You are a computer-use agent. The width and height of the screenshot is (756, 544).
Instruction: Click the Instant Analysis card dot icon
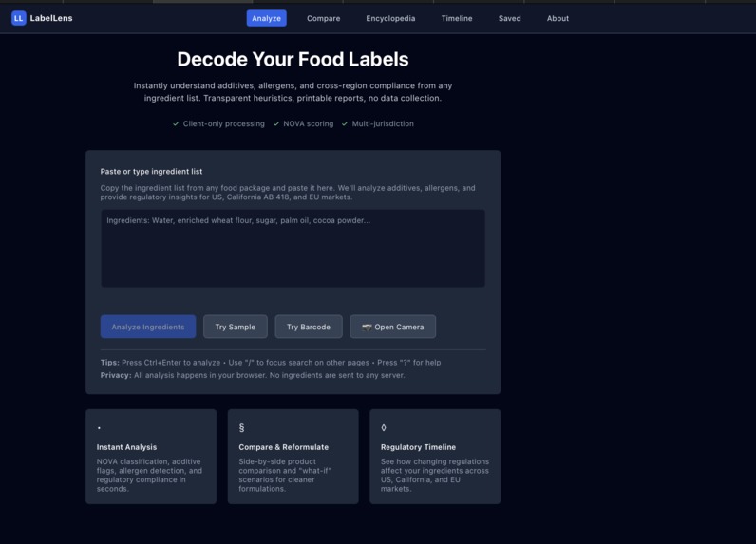(x=99, y=428)
